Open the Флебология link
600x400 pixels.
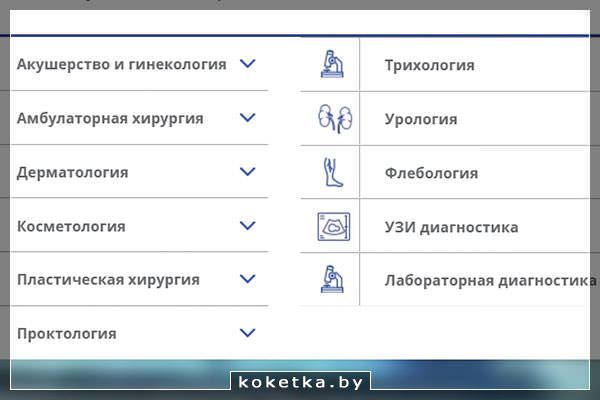(432, 173)
